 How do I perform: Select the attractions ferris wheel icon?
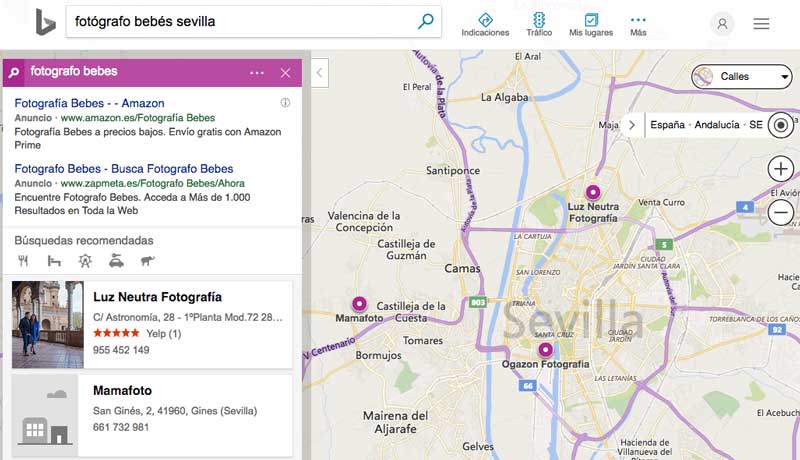(85, 261)
